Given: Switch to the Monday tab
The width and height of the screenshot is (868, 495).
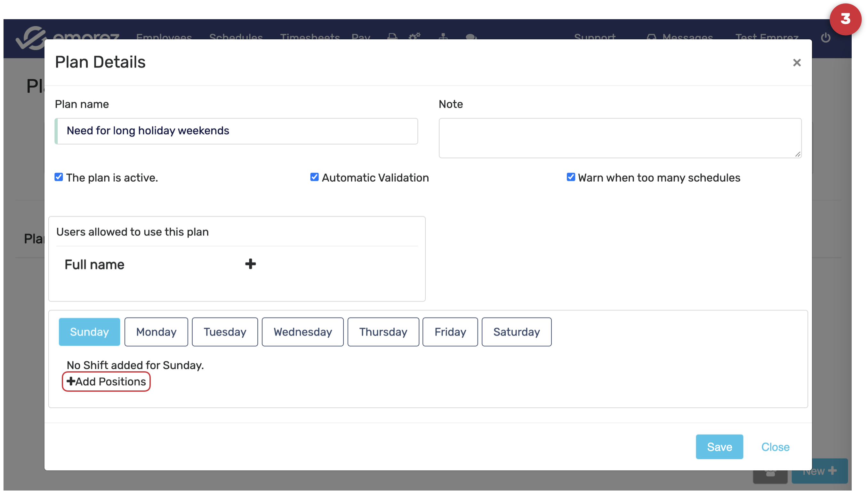Looking at the screenshot, I should pyautogui.click(x=156, y=332).
